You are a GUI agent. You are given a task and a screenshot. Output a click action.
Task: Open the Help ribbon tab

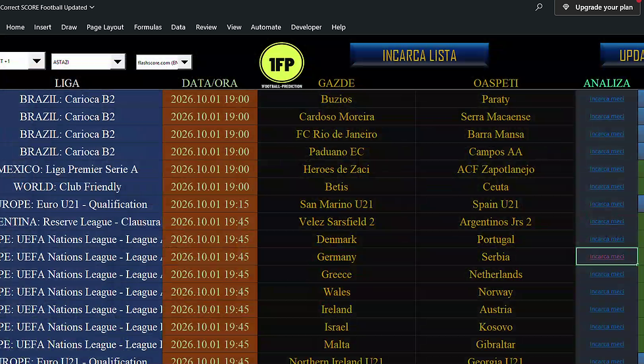tap(338, 27)
